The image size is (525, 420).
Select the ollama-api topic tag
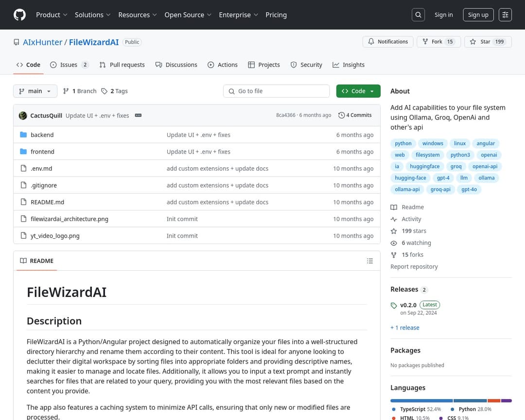coord(407,190)
